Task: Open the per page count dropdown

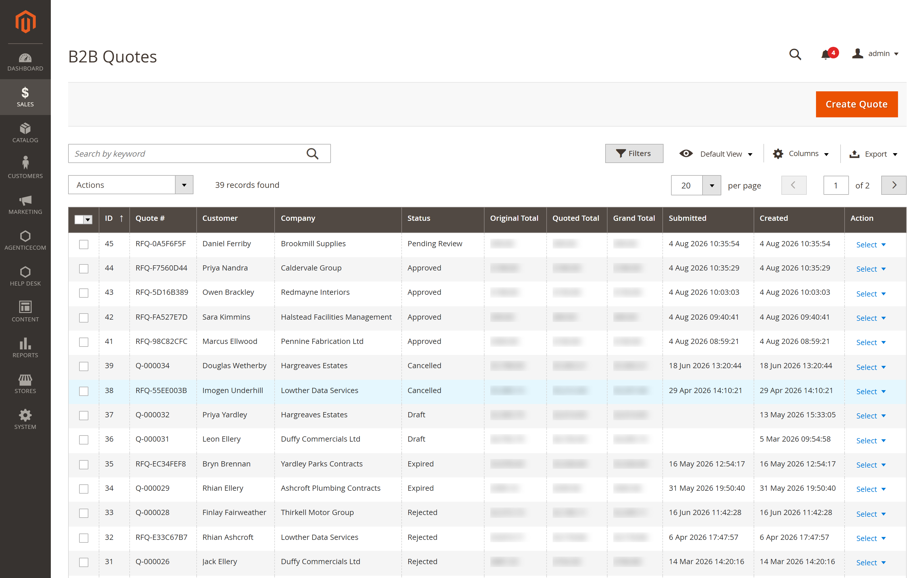Action: 711,186
